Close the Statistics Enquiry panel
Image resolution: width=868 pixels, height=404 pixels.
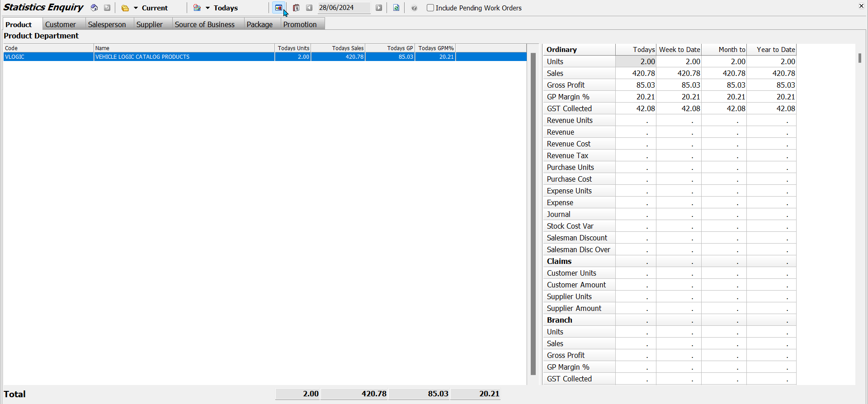point(861,6)
